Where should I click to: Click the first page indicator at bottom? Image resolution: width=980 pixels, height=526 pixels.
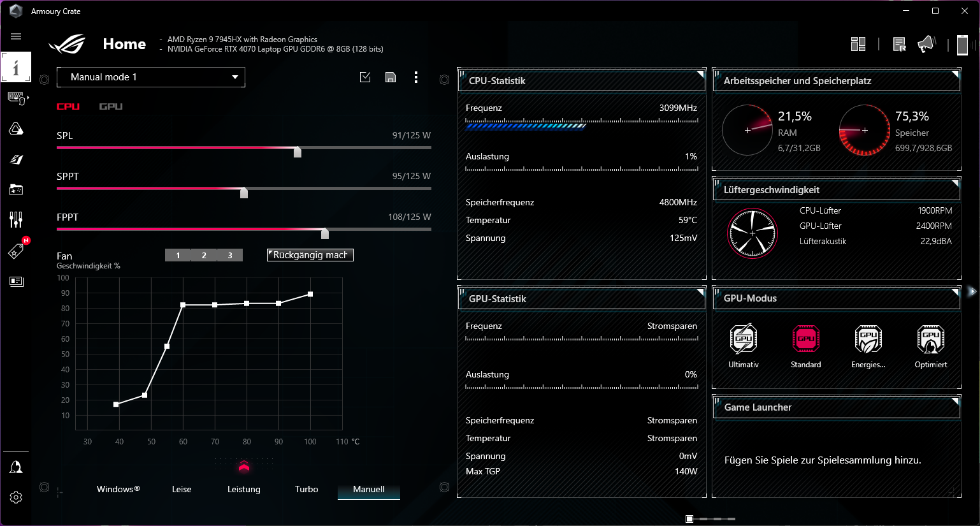[x=689, y=519]
